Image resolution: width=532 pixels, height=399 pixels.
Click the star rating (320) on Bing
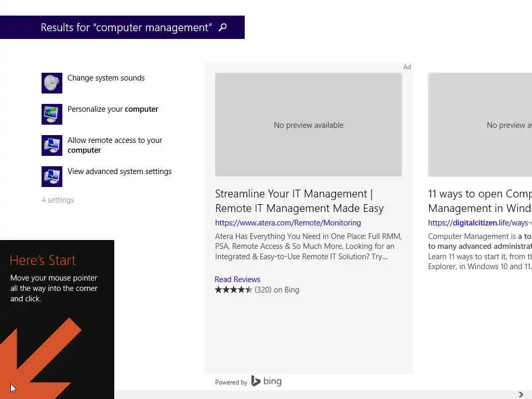pos(257,290)
